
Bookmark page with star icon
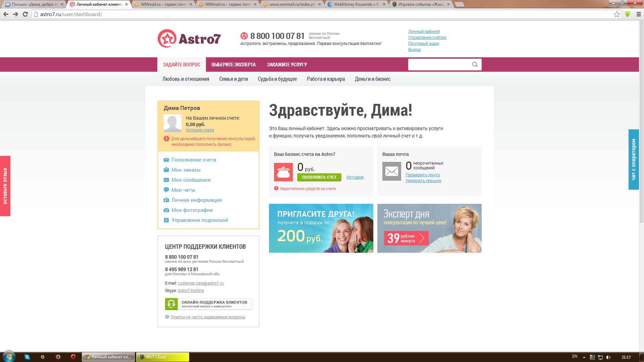tap(617, 14)
